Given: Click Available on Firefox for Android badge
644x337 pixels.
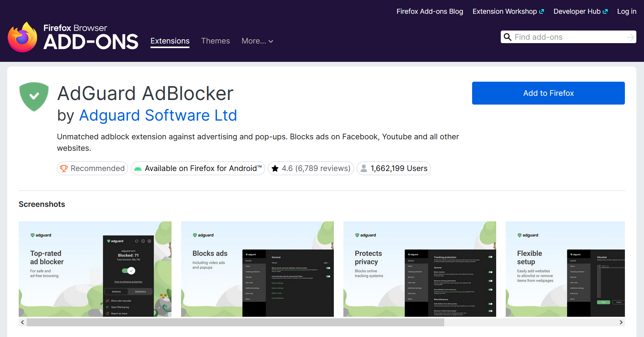Looking at the screenshot, I should pyautogui.click(x=198, y=168).
